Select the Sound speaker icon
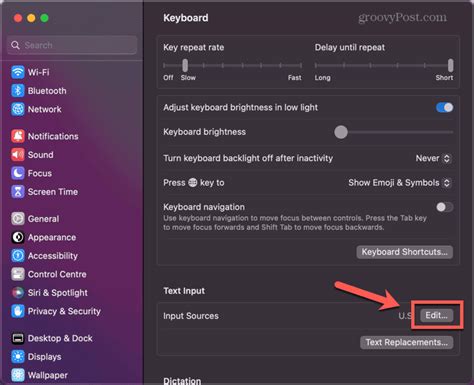Viewport: 474px width, 385px height. point(18,155)
